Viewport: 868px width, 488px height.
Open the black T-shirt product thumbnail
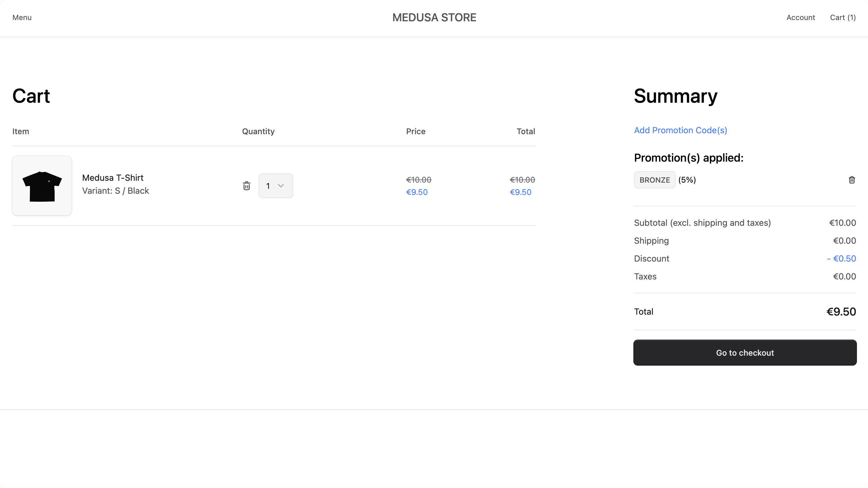pos(42,186)
